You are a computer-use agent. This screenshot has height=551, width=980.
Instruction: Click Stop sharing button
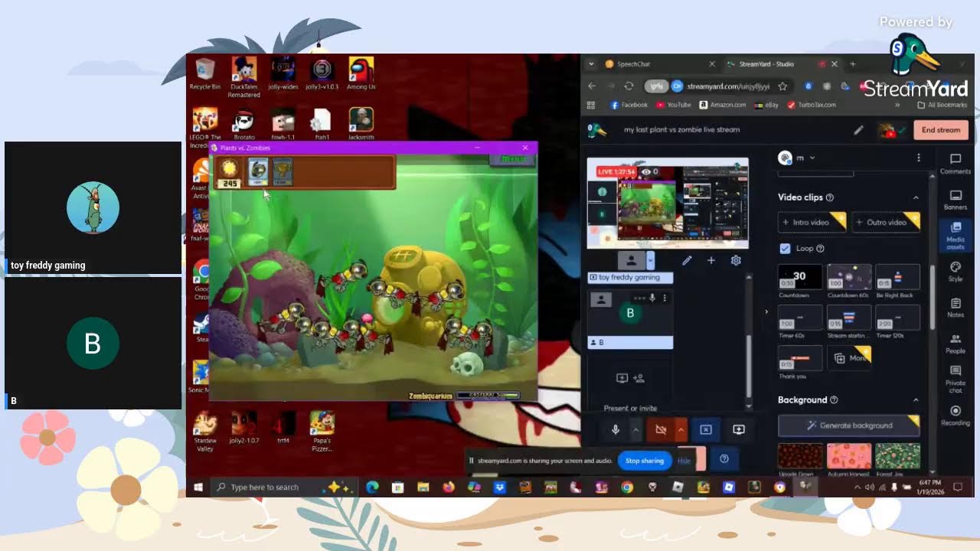[645, 461]
